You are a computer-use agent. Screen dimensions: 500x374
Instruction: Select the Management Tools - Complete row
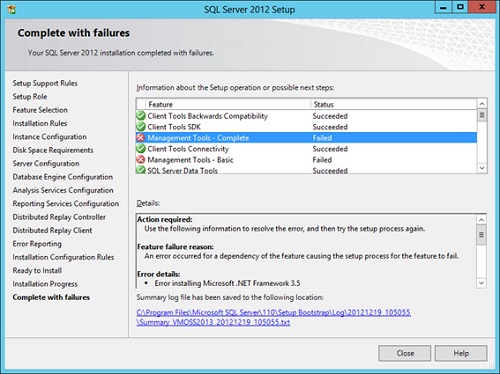click(x=306, y=138)
